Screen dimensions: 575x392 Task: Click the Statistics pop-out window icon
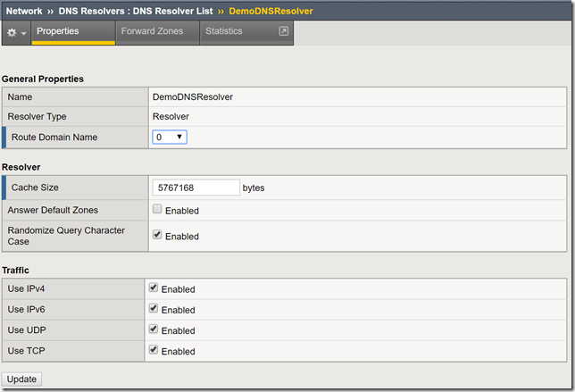tap(283, 31)
